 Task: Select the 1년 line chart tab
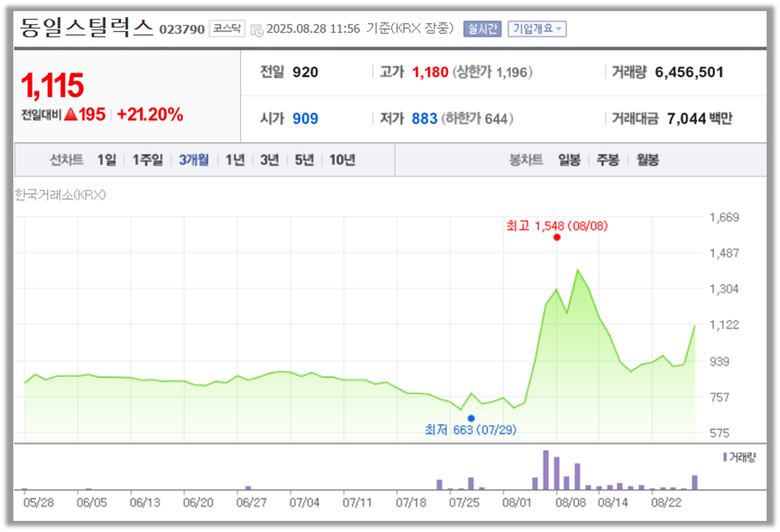coord(235,160)
